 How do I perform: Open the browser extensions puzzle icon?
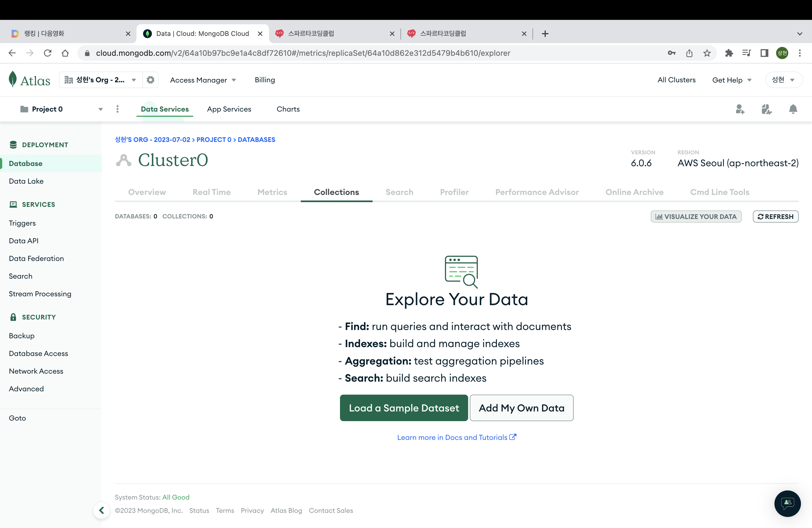729,53
